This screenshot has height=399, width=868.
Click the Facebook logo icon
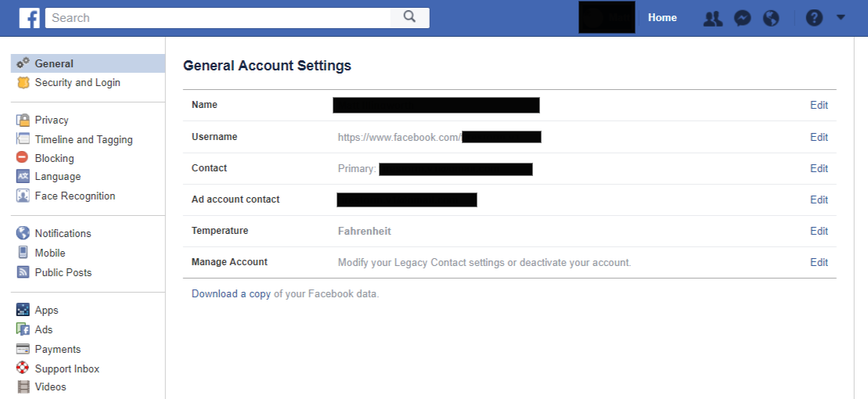[x=29, y=18]
